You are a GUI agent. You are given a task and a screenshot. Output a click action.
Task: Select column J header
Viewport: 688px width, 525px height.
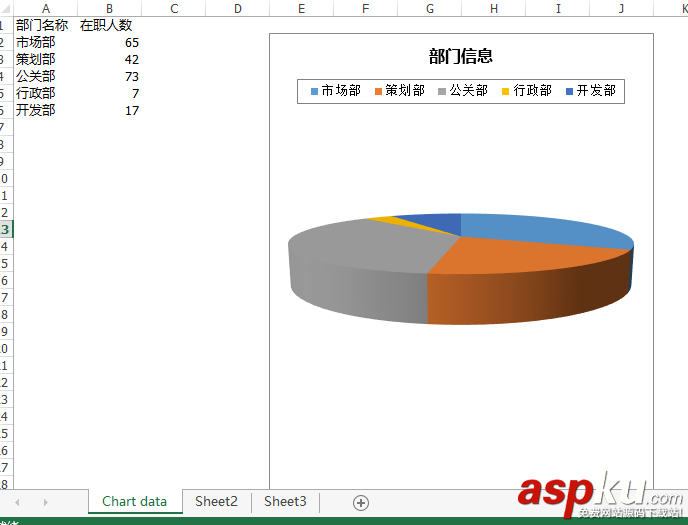click(x=621, y=8)
